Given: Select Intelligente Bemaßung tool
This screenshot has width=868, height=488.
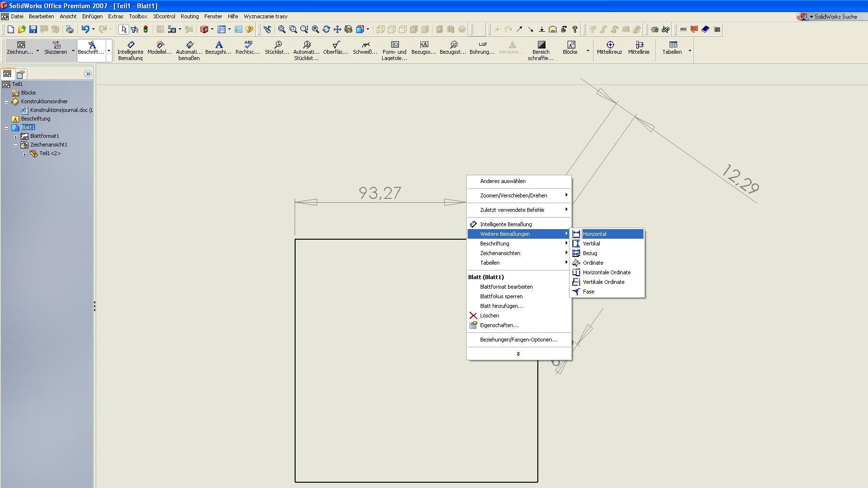Looking at the screenshot, I should coord(130,50).
